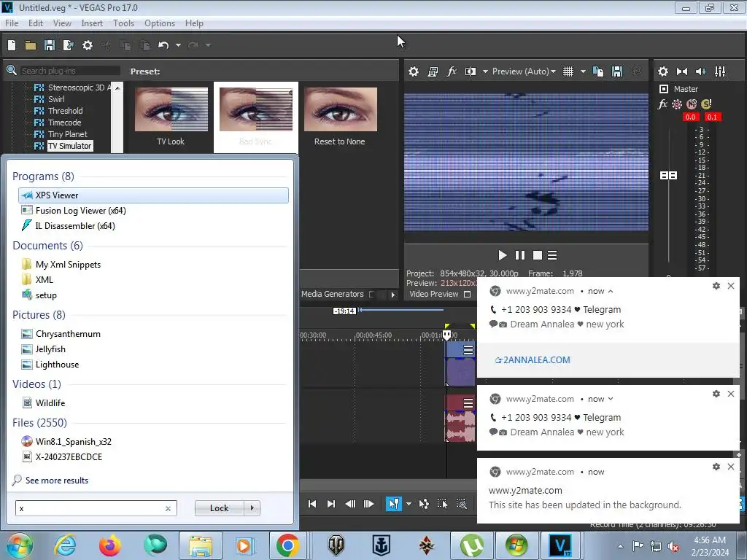Select Tiny Planet FX plug-in
747x560 pixels.
(x=67, y=134)
